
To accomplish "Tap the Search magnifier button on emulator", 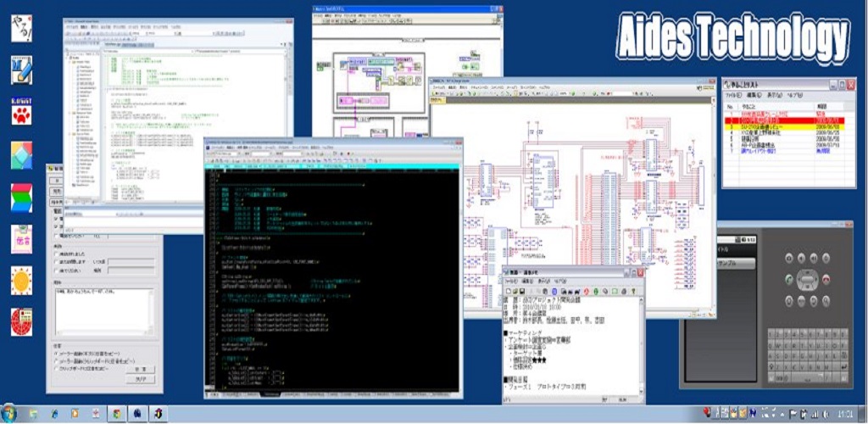I will point(826,300).
